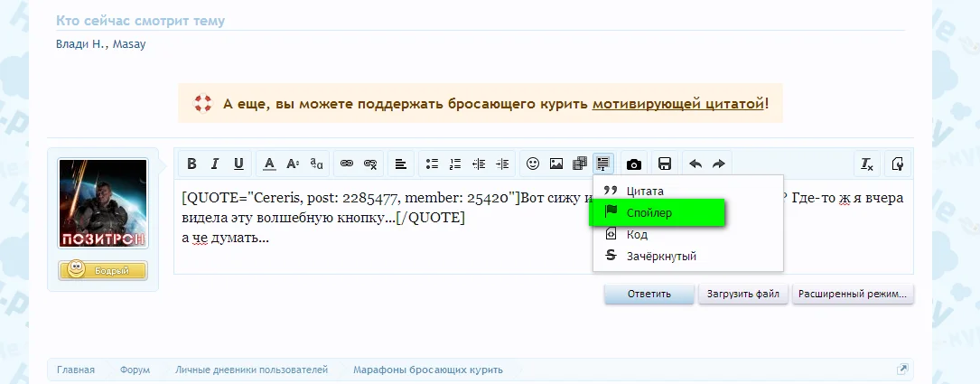Click the camera icon in the toolbar
The height and width of the screenshot is (384, 980).
pyautogui.click(x=634, y=164)
